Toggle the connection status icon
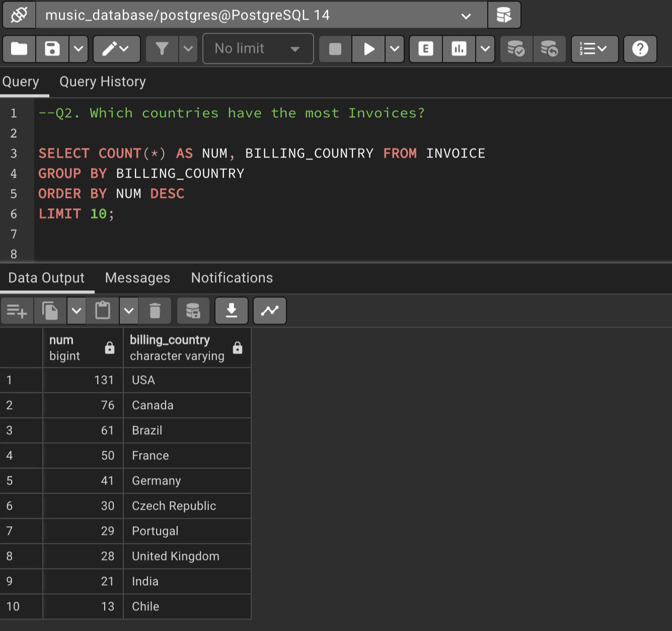This screenshot has height=631, width=672. pos(19,15)
